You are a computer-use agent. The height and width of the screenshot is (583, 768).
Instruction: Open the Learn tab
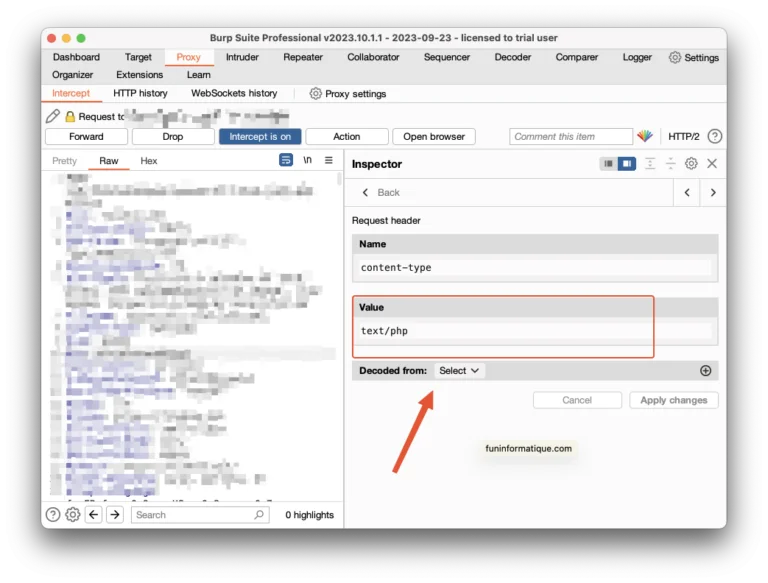click(x=198, y=74)
